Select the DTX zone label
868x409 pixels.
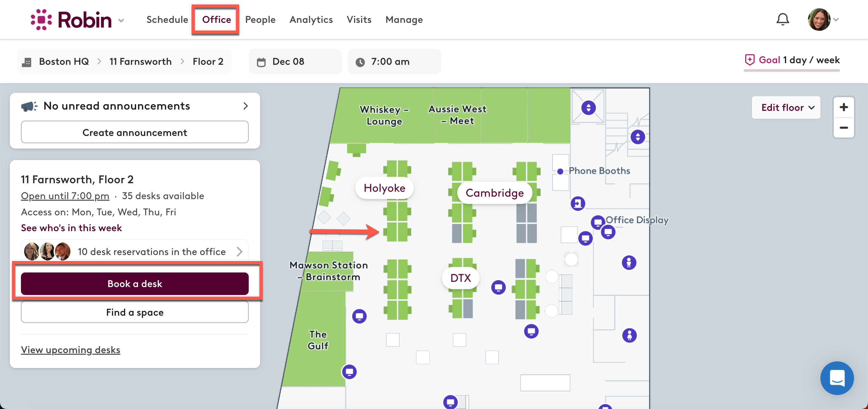460,278
